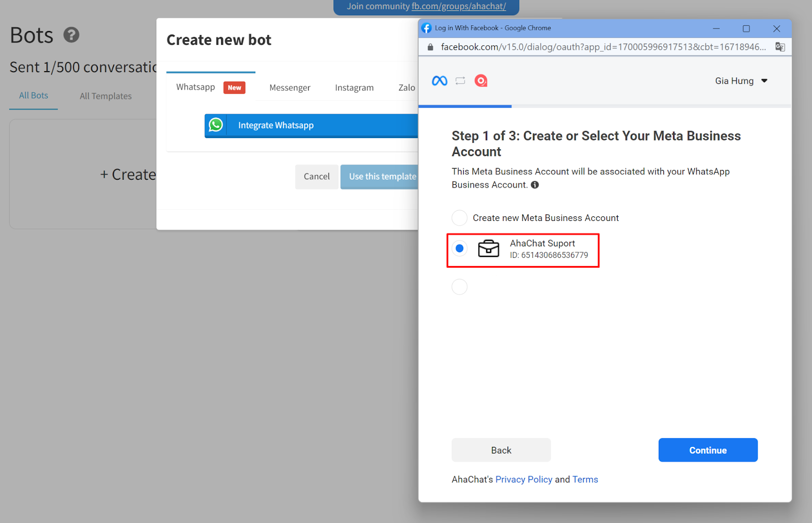Screen dimensions: 812x523
Task: Click the ID: 651430686536779 text
Action: tap(549, 255)
